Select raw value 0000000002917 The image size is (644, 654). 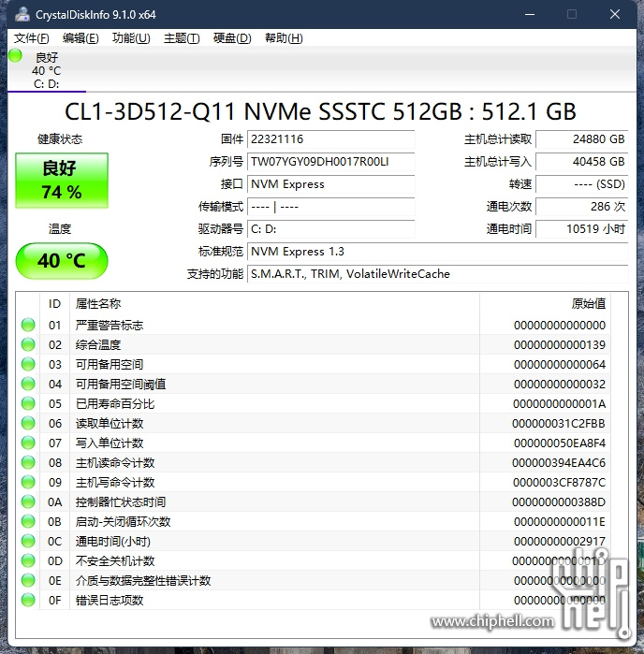[x=559, y=542]
